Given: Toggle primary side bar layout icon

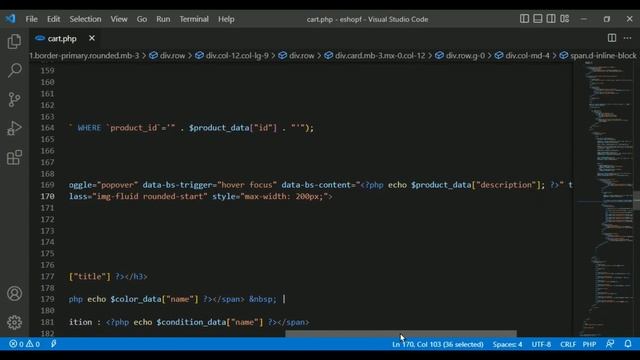Looking at the screenshot, I should (x=524, y=19).
